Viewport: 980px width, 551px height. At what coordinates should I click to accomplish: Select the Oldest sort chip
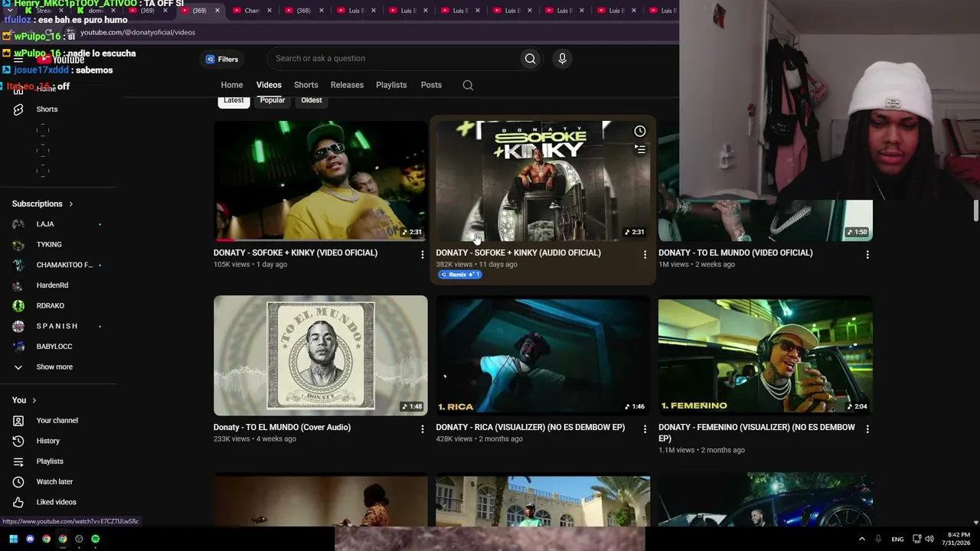coord(312,100)
